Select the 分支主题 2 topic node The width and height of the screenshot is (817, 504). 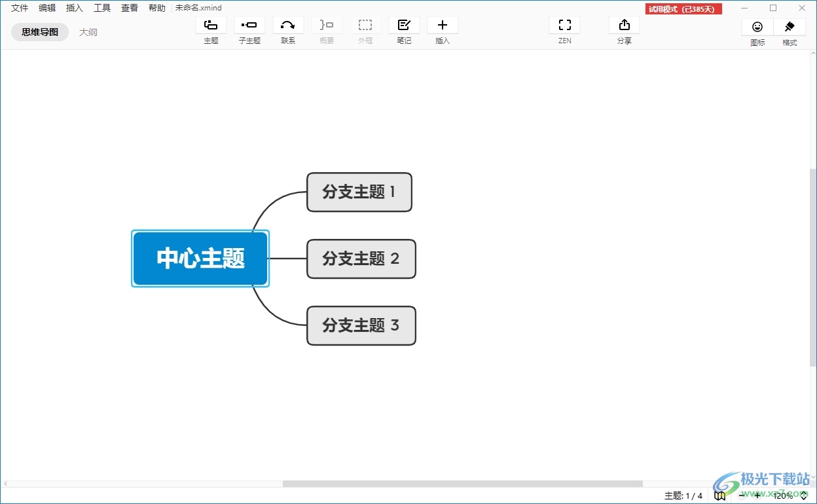click(x=361, y=259)
